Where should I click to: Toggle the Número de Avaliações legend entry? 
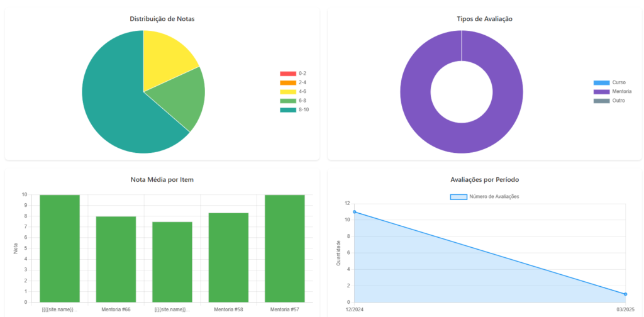click(x=485, y=197)
